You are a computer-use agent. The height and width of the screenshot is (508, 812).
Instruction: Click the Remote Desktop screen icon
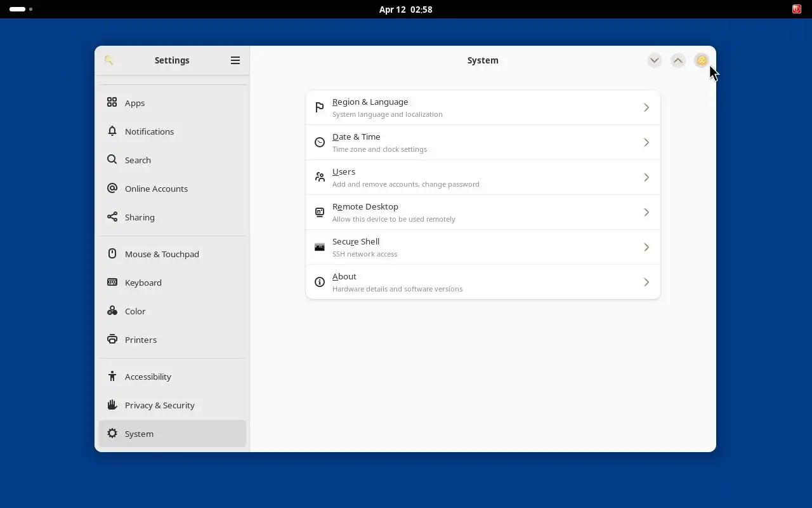pos(320,212)
